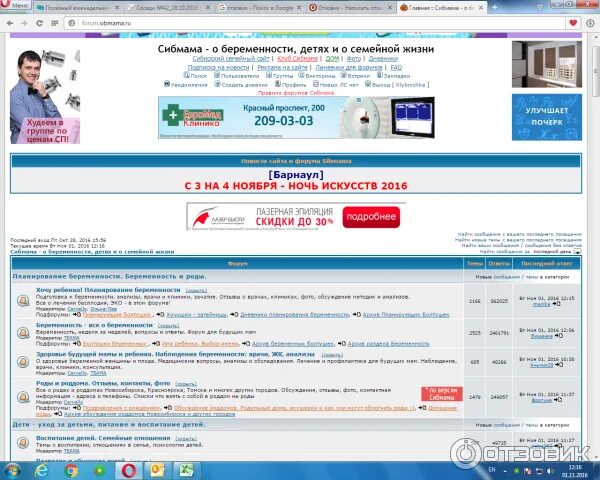Open Линейки для форумов link

(349, 67)
